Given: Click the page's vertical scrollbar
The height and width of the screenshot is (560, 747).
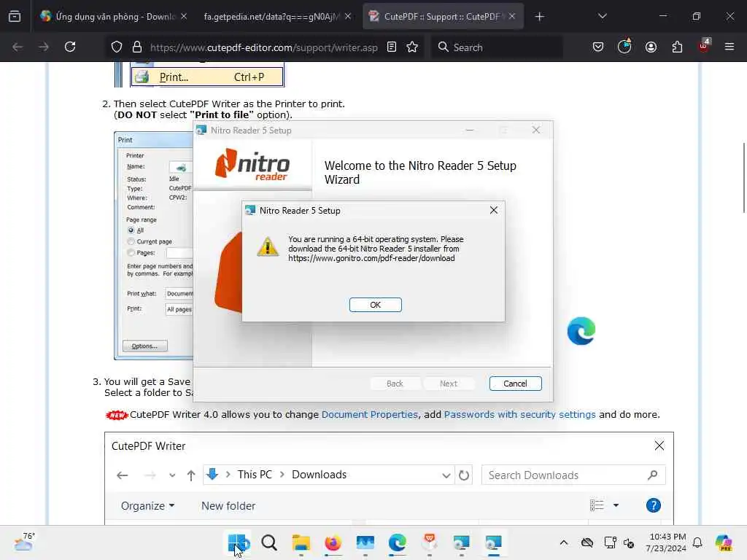Looking at the screenshot, I should [x=743, y=178].
